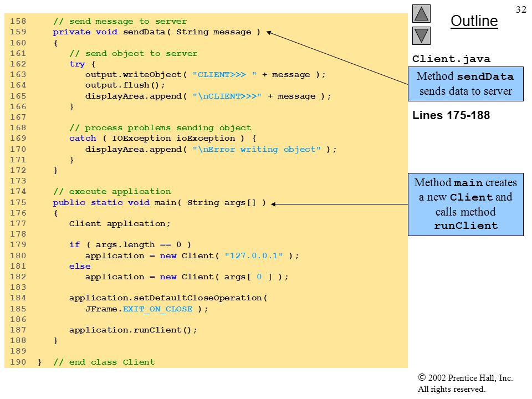Screen dimensions: 532x399
Task: Click line number 167
Action: click(18, 117)
